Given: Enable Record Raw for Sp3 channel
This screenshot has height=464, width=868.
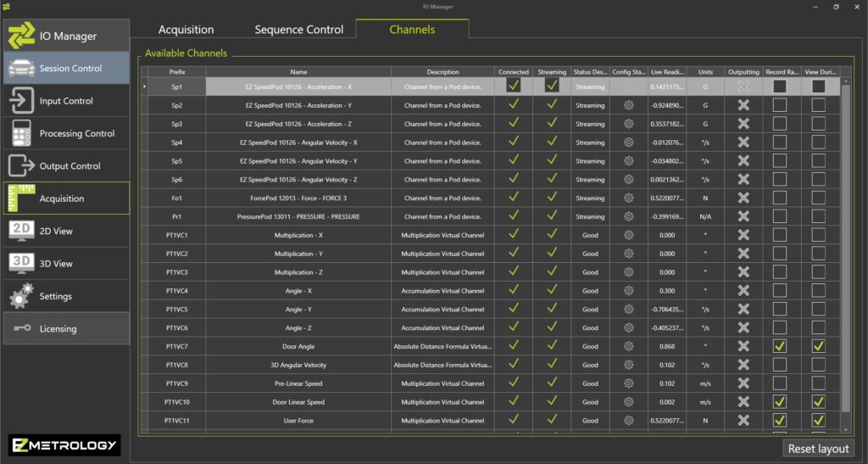Looking at the screenshot, I should [x=779, y=124].
